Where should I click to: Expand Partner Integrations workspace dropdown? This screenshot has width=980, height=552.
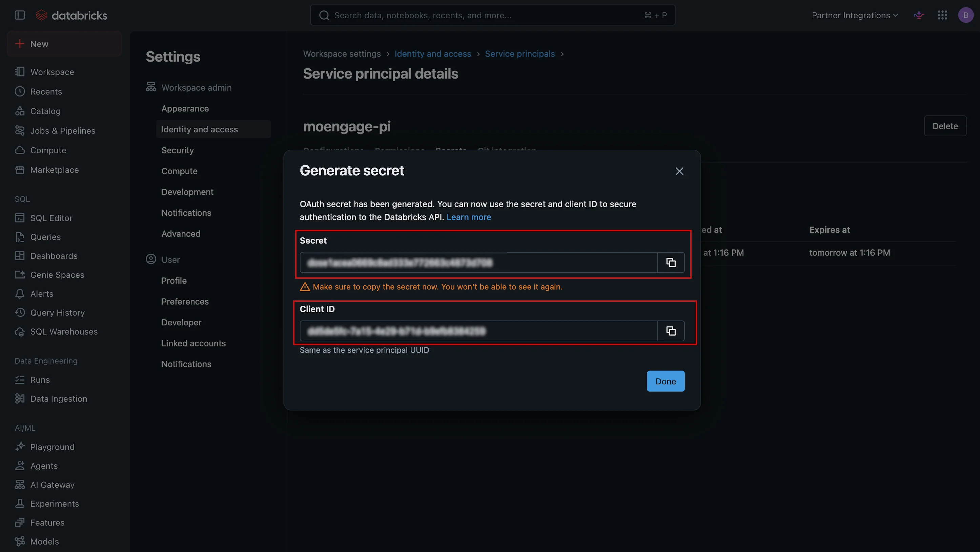tap(855, 15)
